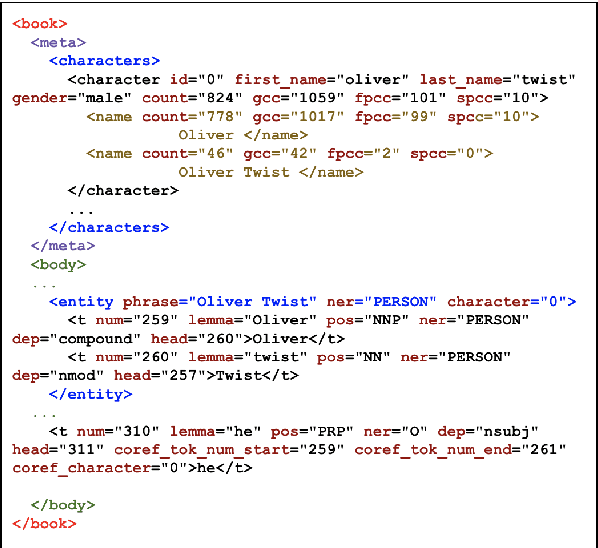Select the num="260" token attribute
Screen dimensions: 598x548
click(137, 357)
